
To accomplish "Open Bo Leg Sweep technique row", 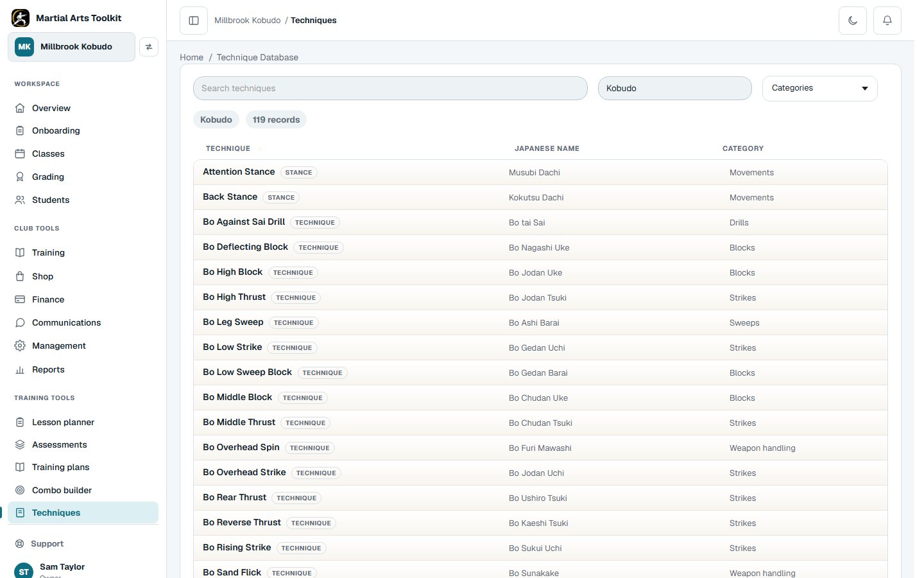I will tap(540, 322).
